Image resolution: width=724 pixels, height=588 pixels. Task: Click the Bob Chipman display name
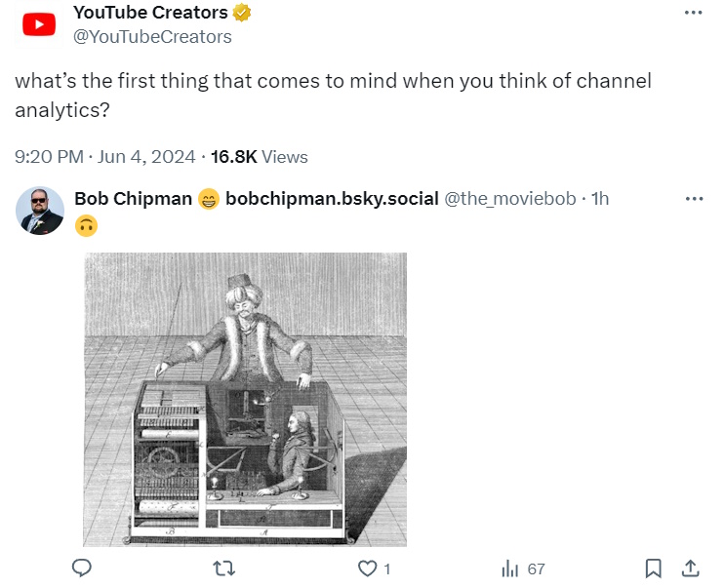coord(133,198)
